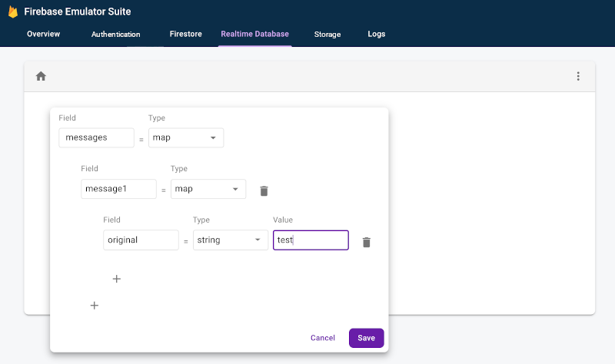
Task: Add child field under messages with plus
Action: click(95, 305)
